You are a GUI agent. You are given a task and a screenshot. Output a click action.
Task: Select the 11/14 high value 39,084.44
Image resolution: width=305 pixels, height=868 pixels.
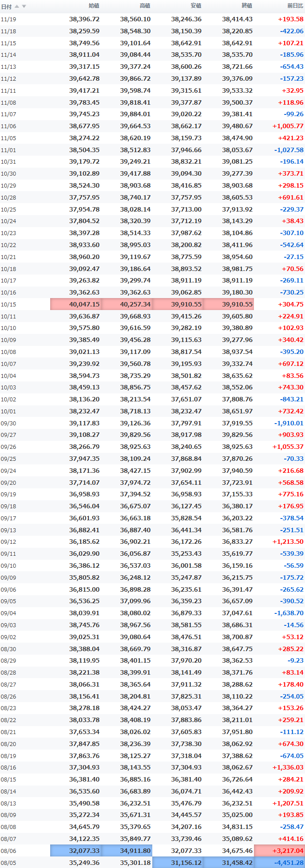(135, 55)
